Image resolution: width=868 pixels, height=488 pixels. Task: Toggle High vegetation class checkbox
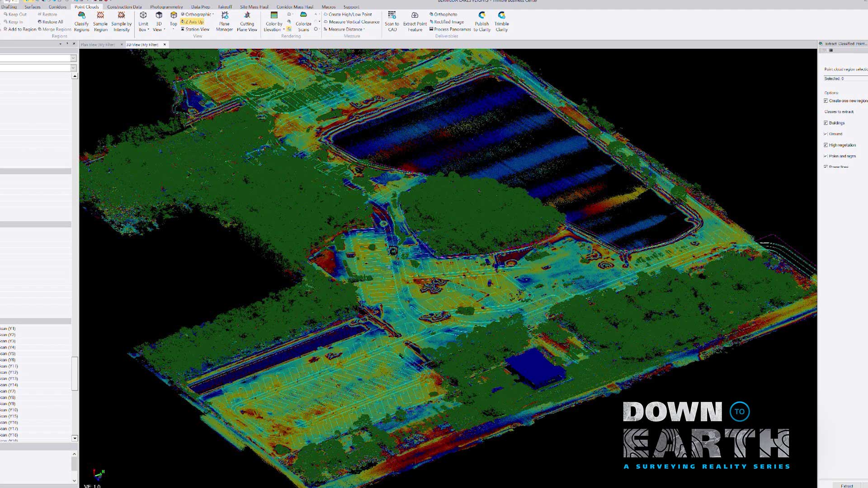(x=826, y=145)
